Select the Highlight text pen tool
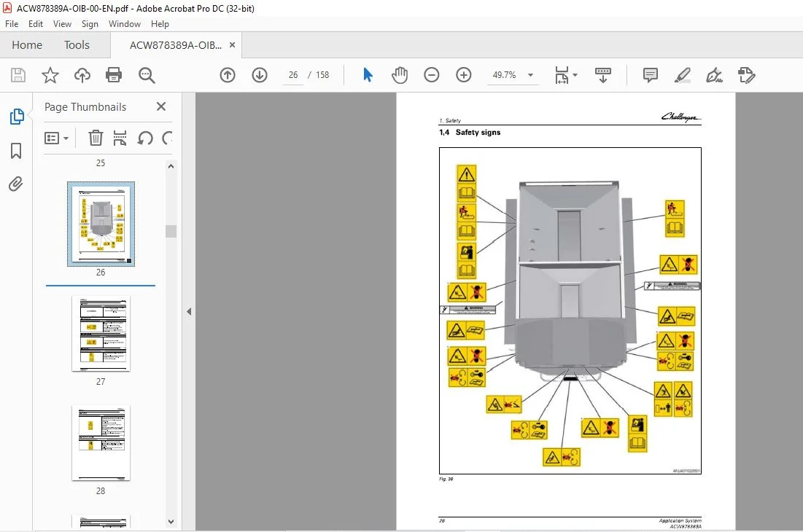The image size is (803, 532). [x=682, y=75]
